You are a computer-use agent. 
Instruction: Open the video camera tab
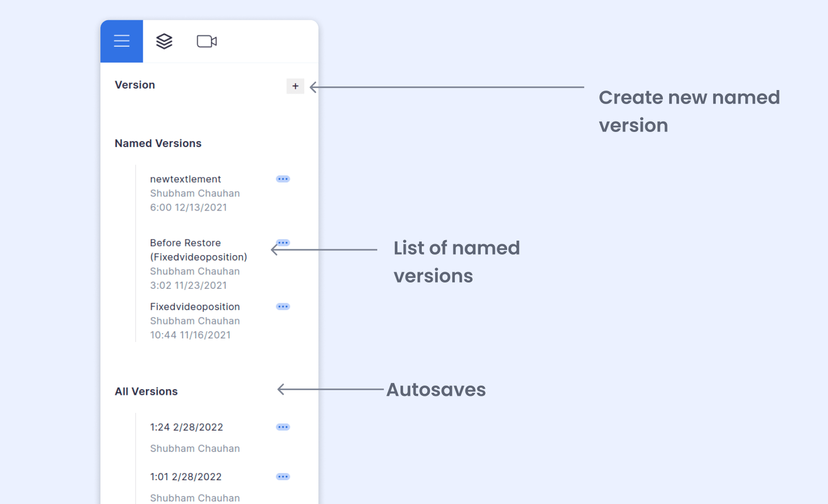[x=206, y=41]
